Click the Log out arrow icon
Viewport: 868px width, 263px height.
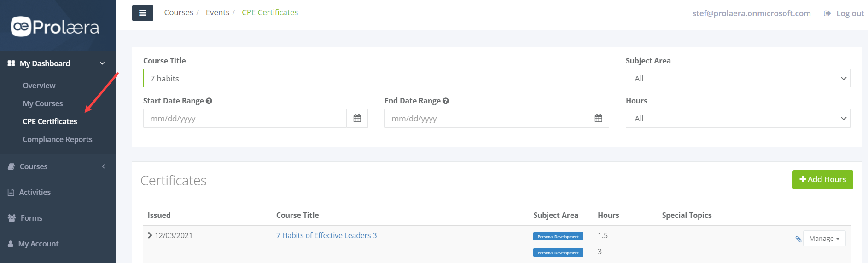(x=827, y=13)
